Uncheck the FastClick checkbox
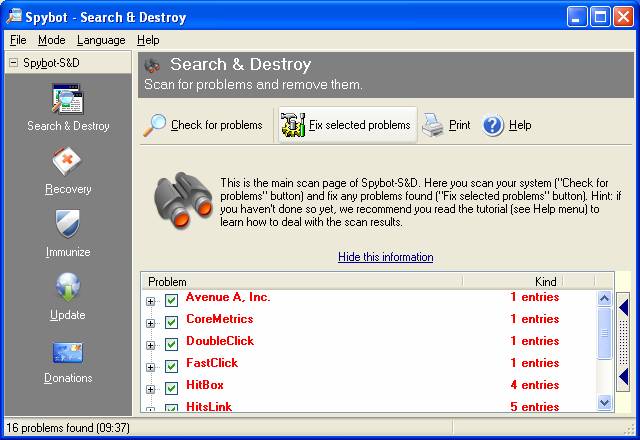 click(171, 367)
